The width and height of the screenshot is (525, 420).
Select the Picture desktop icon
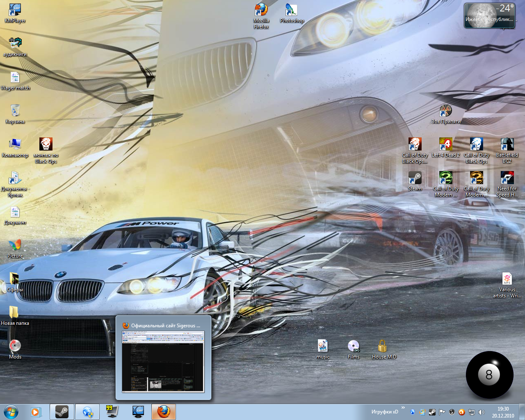click(15, 248)
